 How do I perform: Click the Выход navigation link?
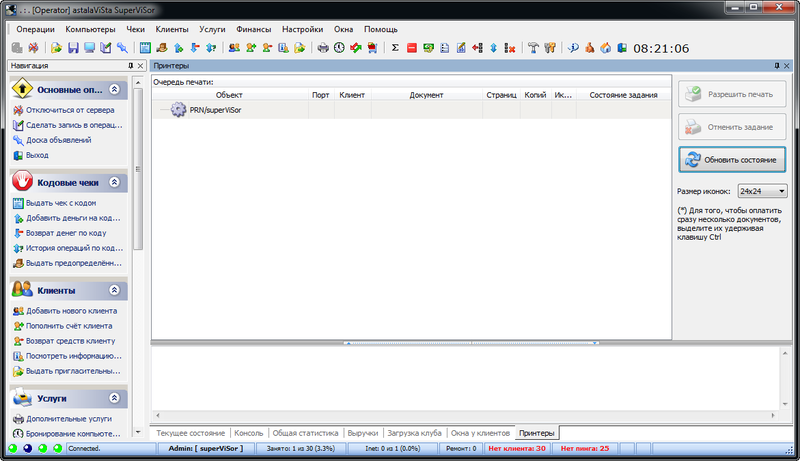(x=37, y=155)
